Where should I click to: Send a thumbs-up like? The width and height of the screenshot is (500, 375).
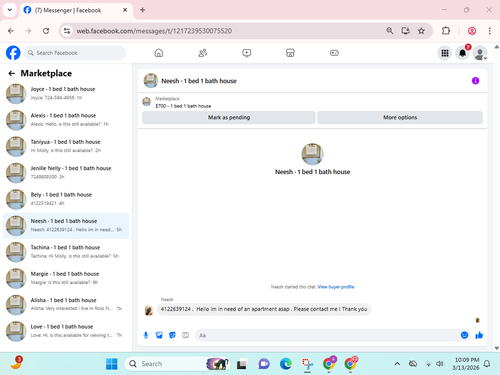click(x=479, y=335)
